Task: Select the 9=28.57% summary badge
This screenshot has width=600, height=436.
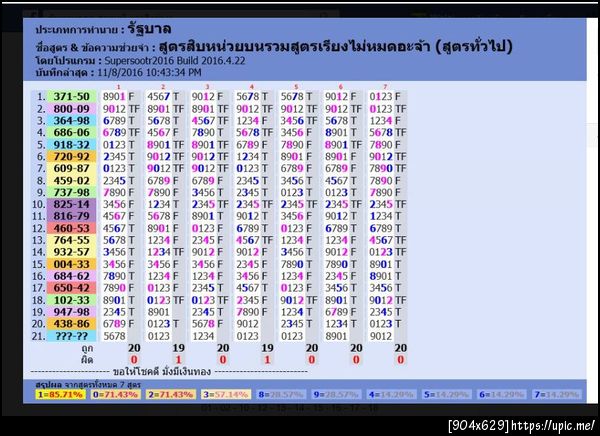Action: (x=336, y=394)
